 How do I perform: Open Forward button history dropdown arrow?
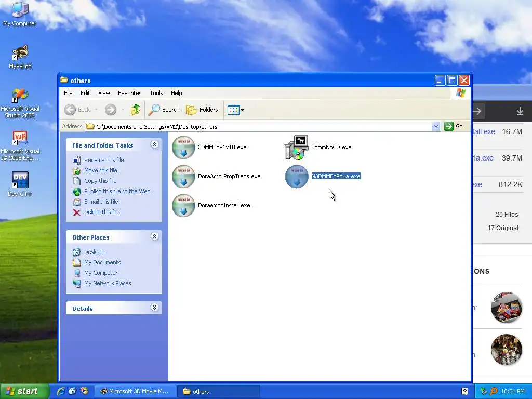coord(123,110)
